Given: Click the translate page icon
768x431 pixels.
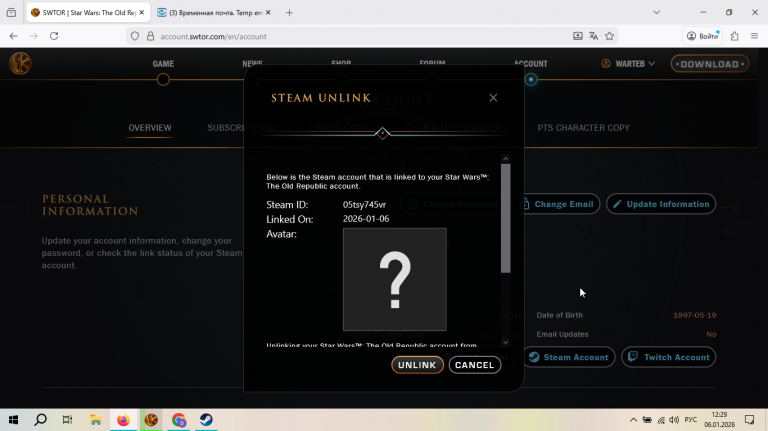Looking at the screenshot, I should [x=594, y=36].
